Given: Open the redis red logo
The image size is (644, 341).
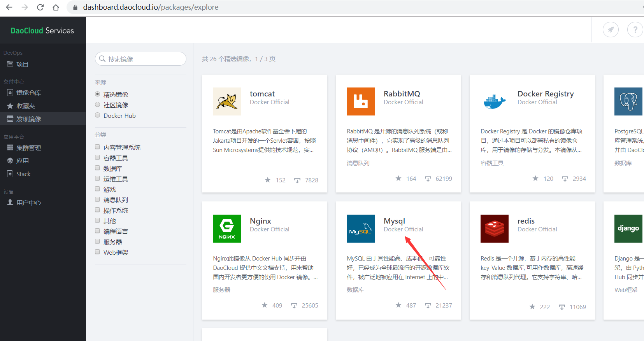Looking at the screenshot, I should coord(495,229).
